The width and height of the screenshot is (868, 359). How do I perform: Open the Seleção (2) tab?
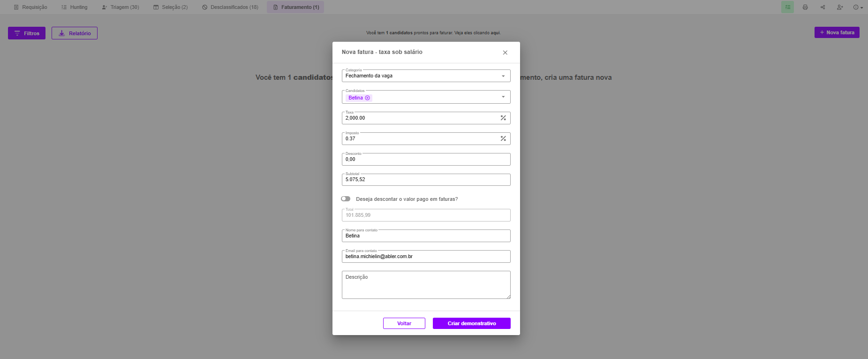170,7
